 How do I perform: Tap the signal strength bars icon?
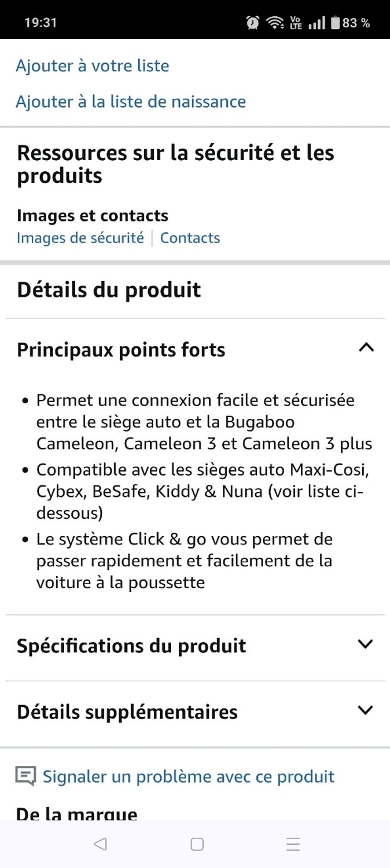tap(316, 23)
